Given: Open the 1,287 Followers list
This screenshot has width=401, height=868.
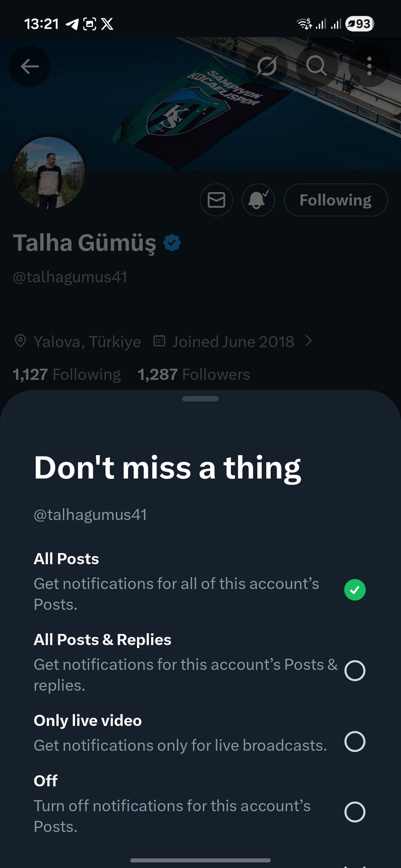Looking at the screenshot, I should [x=194, y=374].
